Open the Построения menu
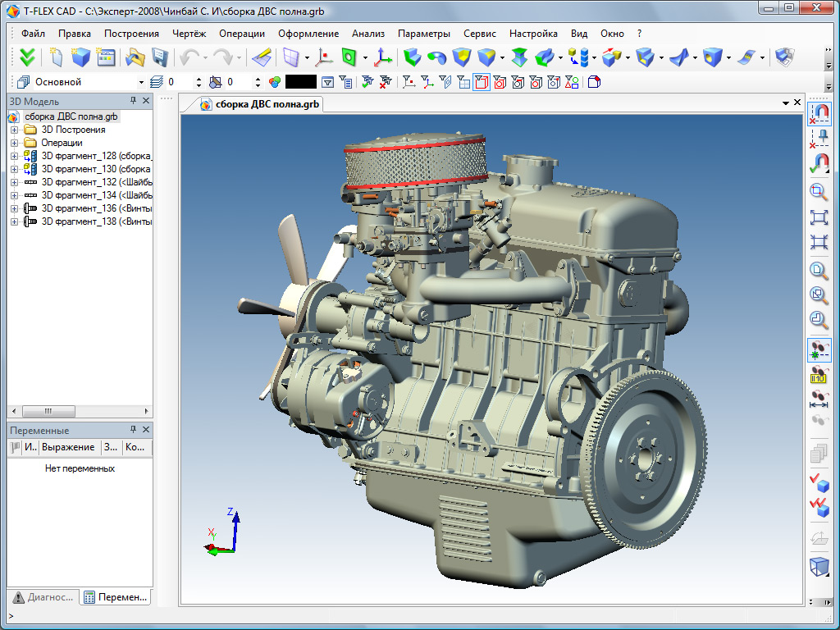 (x=131, y=33)
